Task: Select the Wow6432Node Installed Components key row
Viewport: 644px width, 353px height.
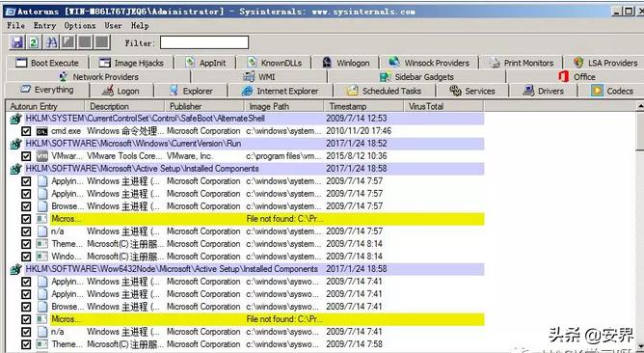Action: (x=247, y=269)
